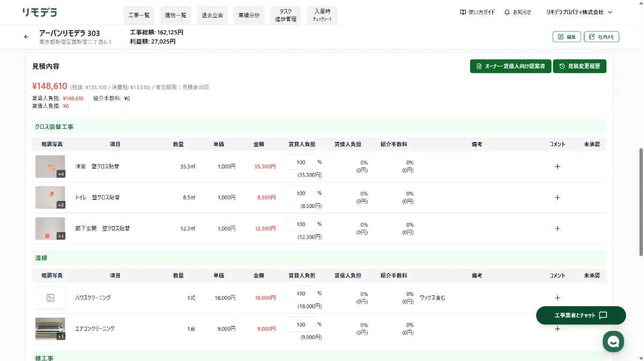Open the 入居時チェックシート tab
644x361 pixels.
[323, 16]
